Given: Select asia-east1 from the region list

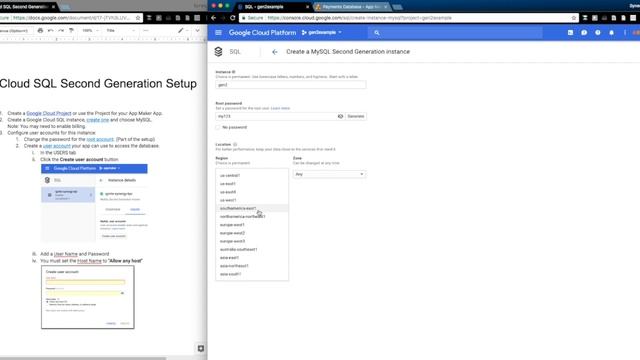Looking at the screenshot, I should click(252, 258).
